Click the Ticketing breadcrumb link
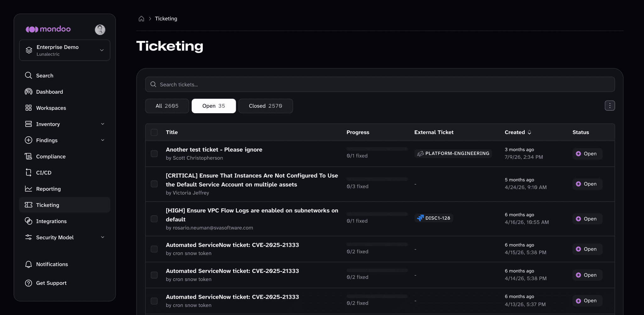The height and width of the screenshot is (315, 644). [166, 19]
